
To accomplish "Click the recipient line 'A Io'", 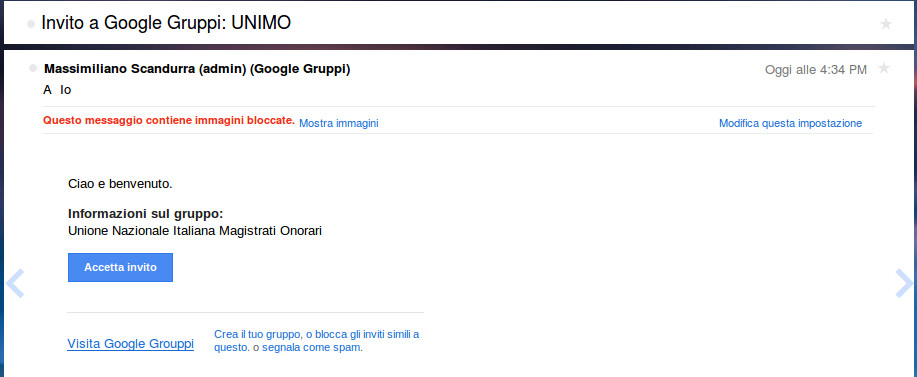I will click(57, 90).
